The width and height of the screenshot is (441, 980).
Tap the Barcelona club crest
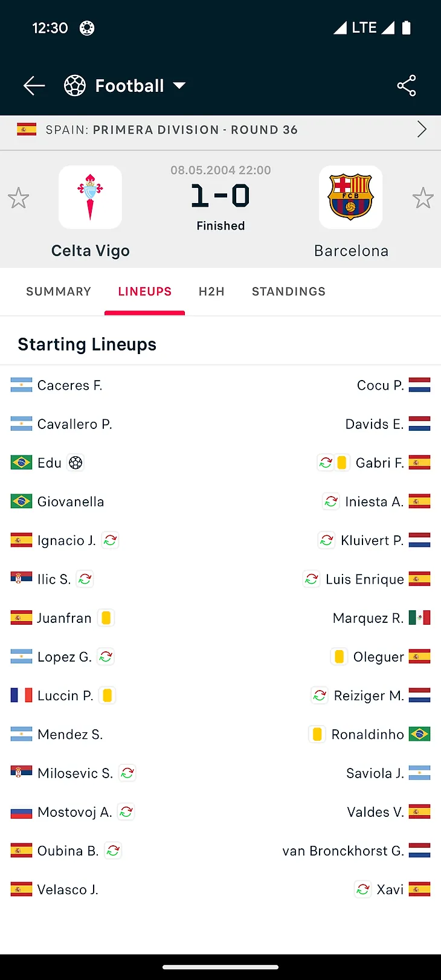click(x=351, y=198)
